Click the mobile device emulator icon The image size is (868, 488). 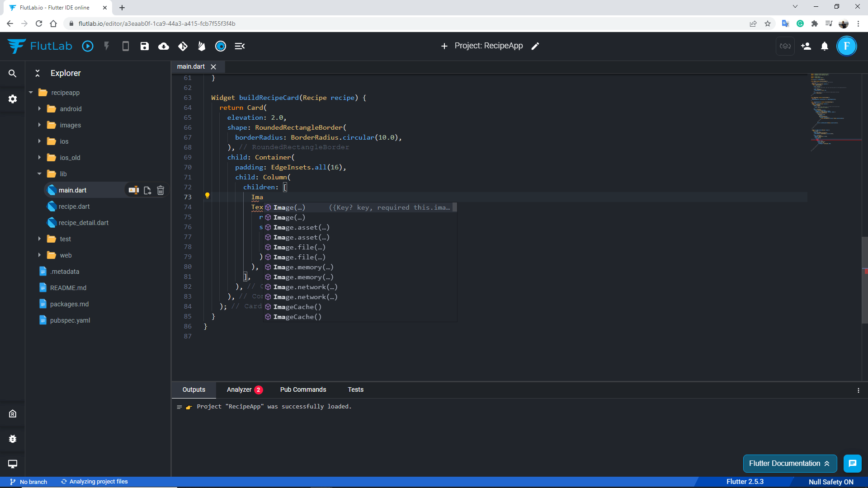[x=126, y=46]
